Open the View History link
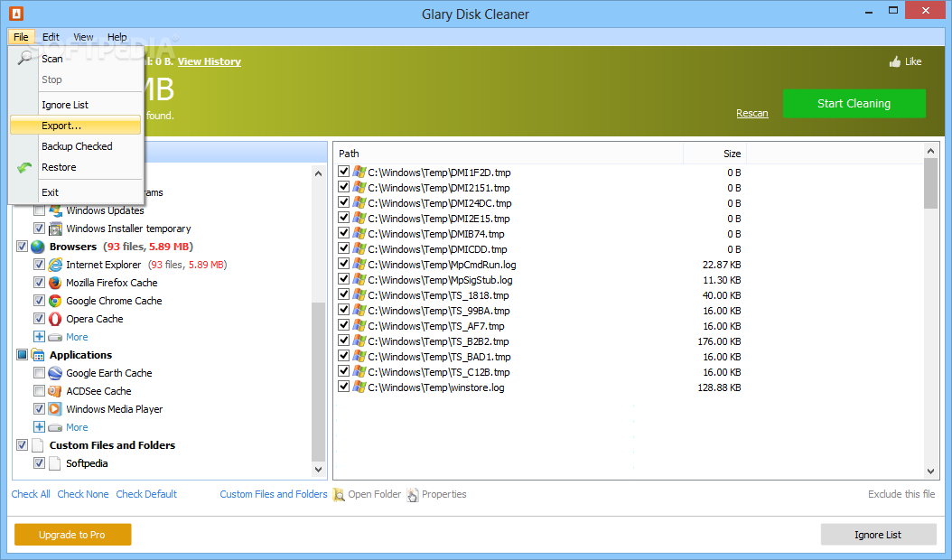952x560 pixels. coord(209,61)
